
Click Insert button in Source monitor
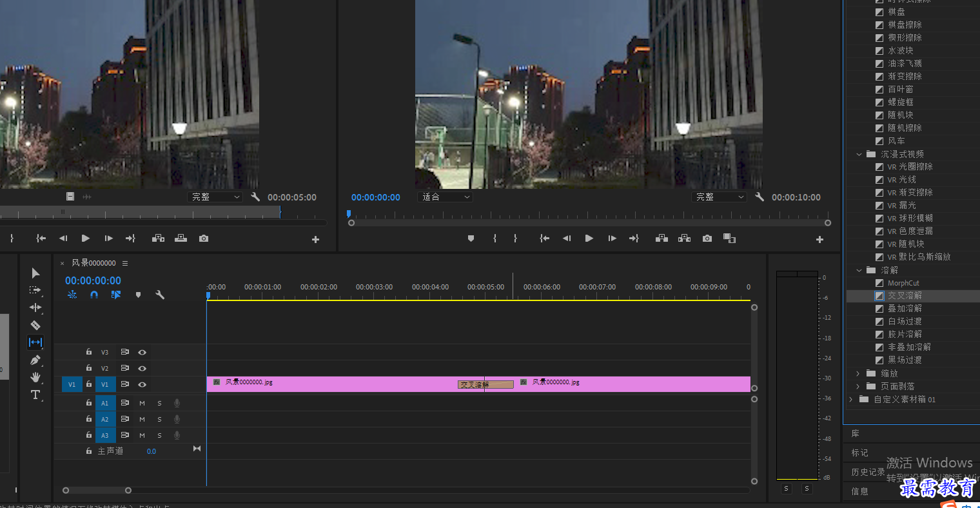(x=158, y=239)
